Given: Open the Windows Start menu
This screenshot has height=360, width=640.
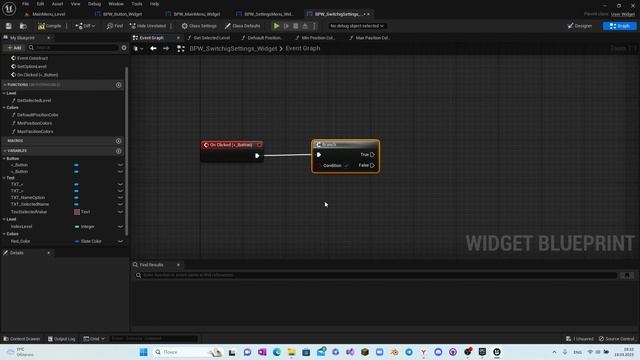Looking at the screenshot, I should [143, 352].
